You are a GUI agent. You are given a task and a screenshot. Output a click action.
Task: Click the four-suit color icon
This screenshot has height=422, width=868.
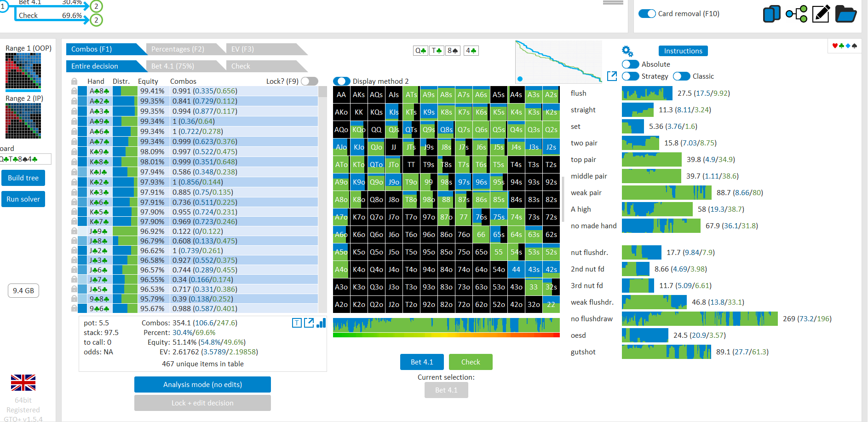[x=845, y=46]
